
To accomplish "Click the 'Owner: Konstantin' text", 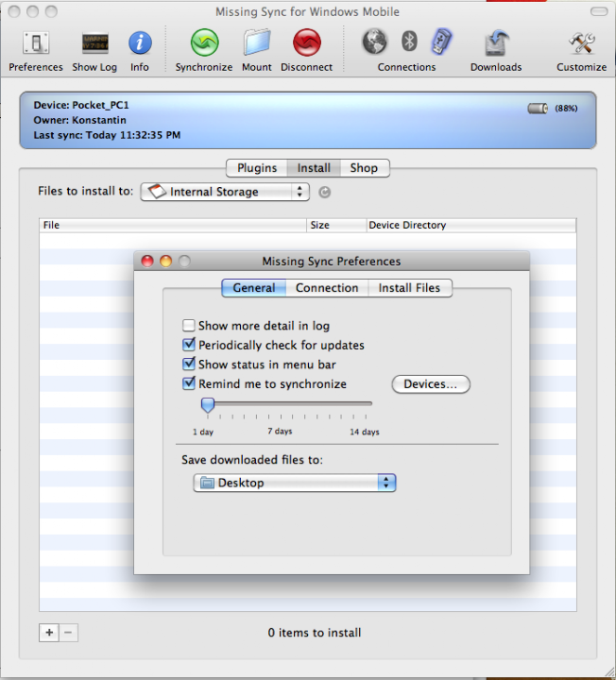I will pos(79,120).
